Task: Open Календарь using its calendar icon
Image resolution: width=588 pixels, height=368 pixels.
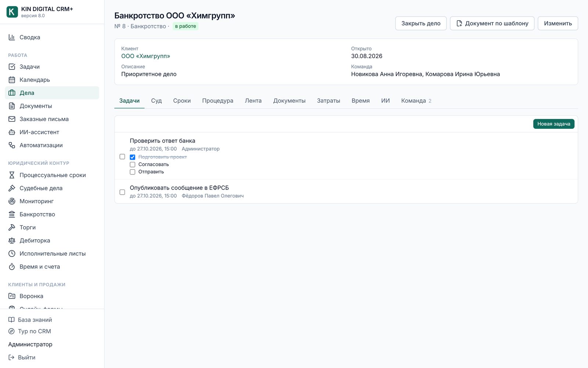Action: pyautogui.click(x=12, y=80)
